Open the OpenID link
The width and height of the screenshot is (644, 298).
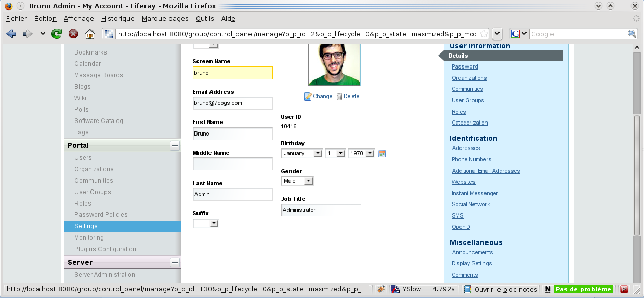461,227
